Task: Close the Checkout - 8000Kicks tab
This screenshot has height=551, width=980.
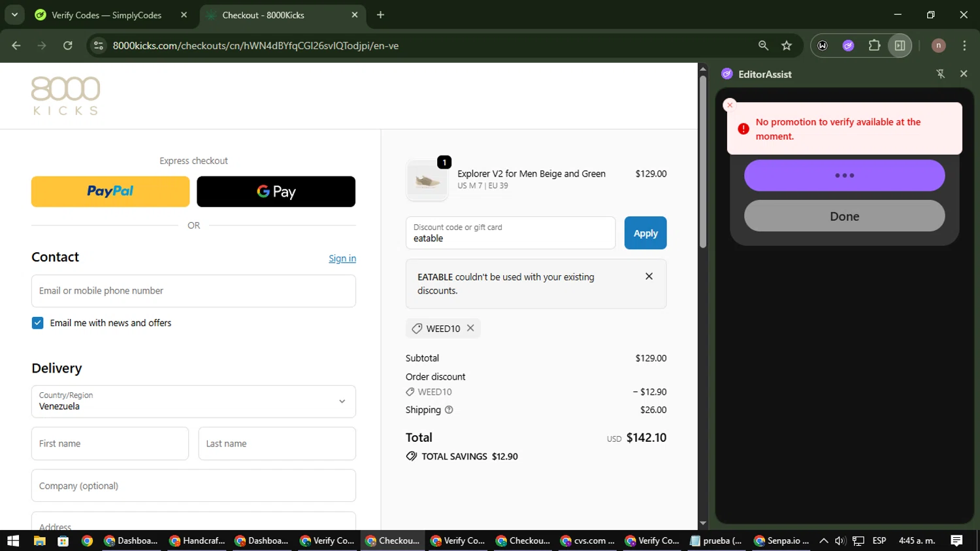Action: click(355, 14)
